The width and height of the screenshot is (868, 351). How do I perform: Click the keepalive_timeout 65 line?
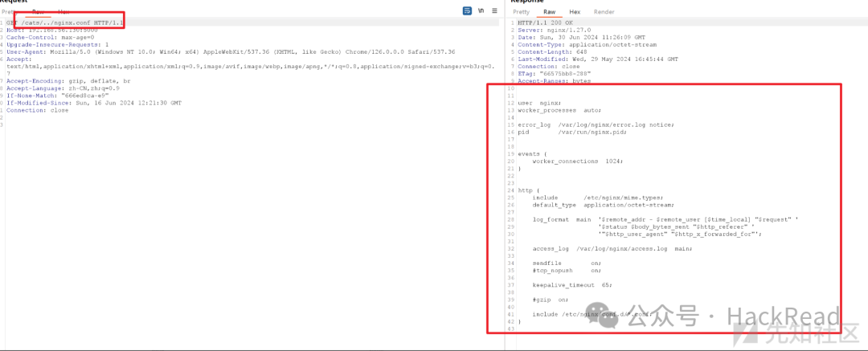click(572, 285)
